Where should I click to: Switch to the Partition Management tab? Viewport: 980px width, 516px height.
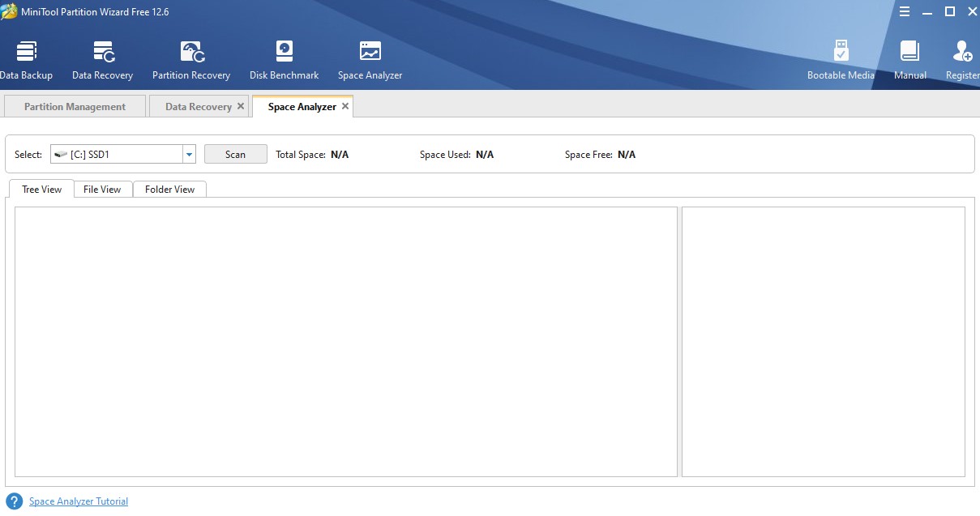75,106
